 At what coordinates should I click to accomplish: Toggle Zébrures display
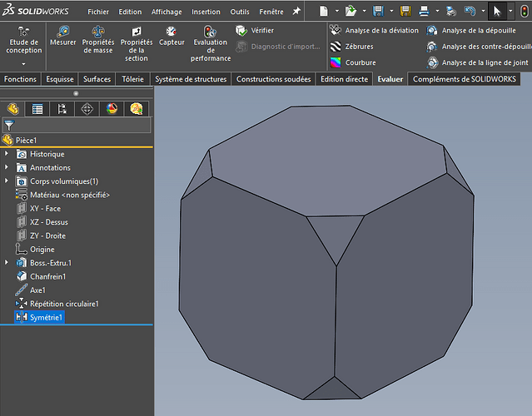[352, 47]
